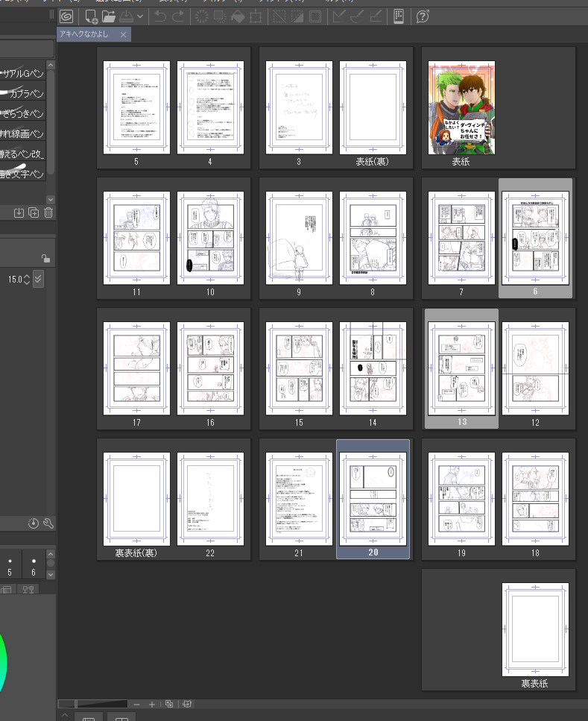Click the Open file folder icon
Viewport: 588px width, 721px height.
point(109,17)
